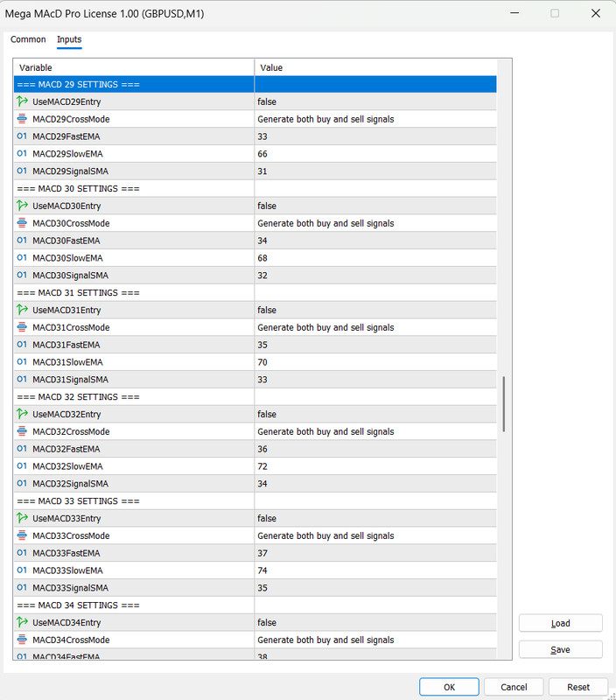Click the enum icon beside MACD30CrossMode
Viewport: 616px width, 700px height.
pyautogui.click(x=22, y=223)
